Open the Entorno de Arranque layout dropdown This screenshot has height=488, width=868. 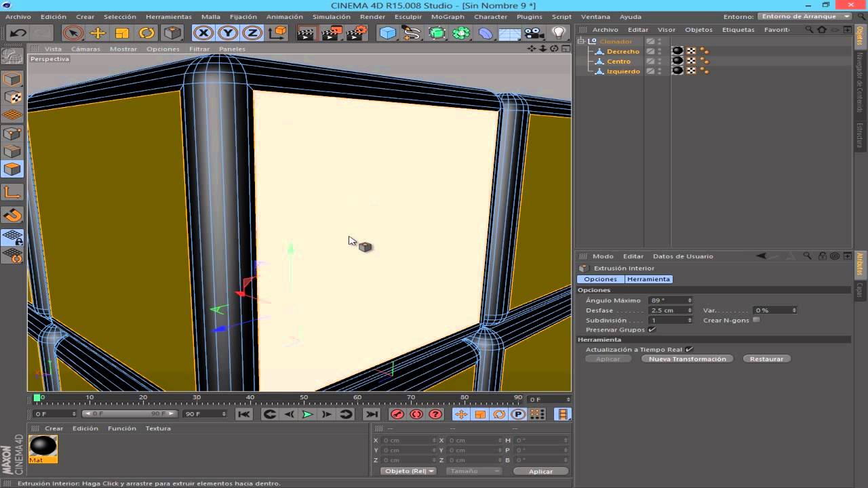pyautogui.click(x=804, y=16)
